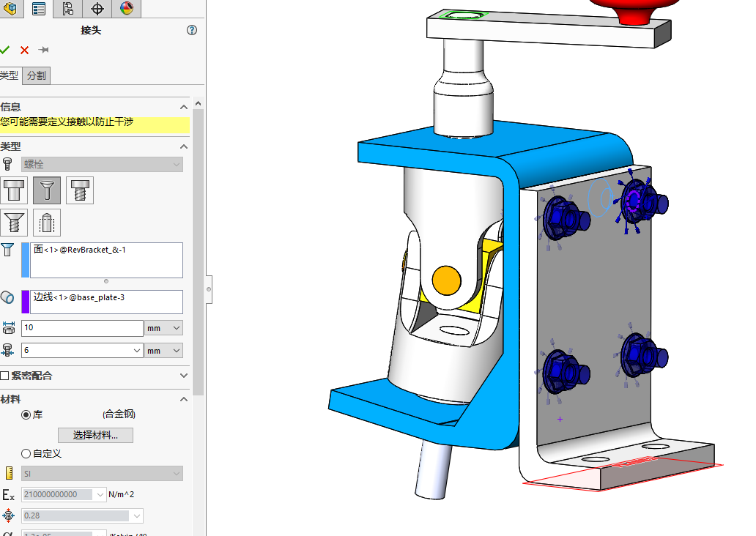Click the (合金钢) material label
Screen dimensions: 756x536
click(x=119, y=414)
